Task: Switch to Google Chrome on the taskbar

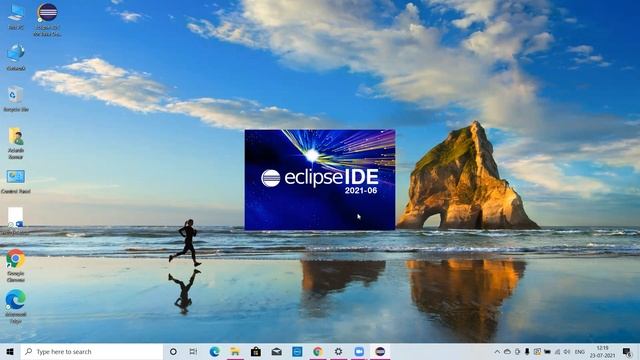Action: pyautogui.click(x=318, y=351)
